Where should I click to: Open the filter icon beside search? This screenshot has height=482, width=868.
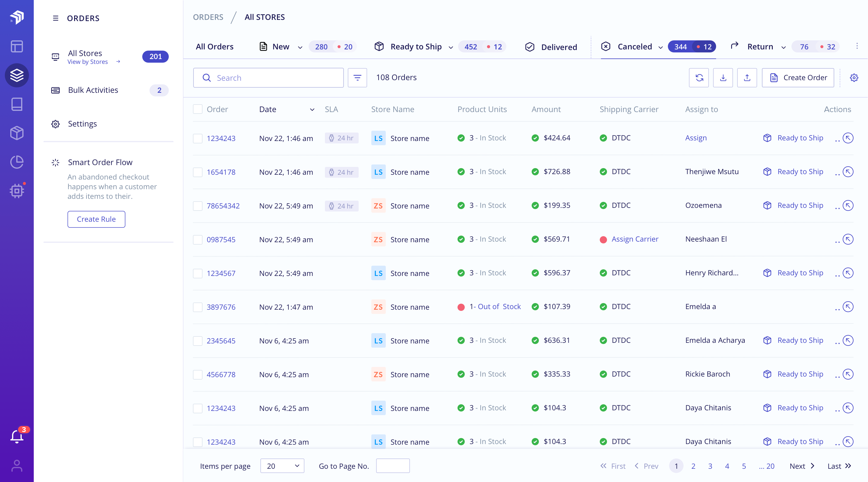357,78
